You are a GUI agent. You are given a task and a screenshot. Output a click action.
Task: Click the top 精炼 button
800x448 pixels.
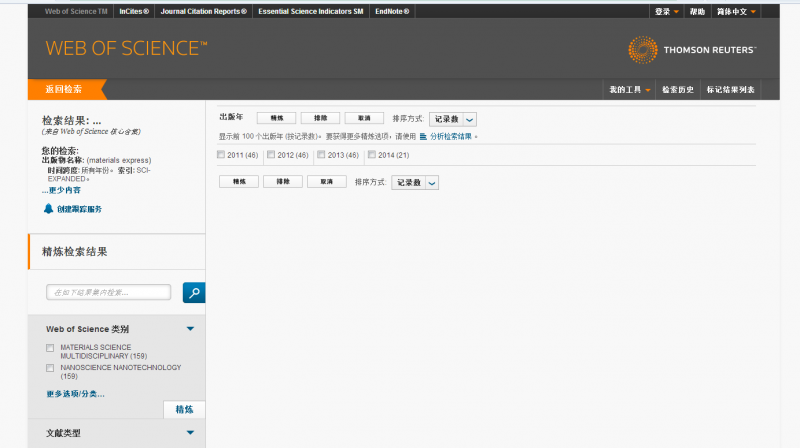[x=277, y=118]
